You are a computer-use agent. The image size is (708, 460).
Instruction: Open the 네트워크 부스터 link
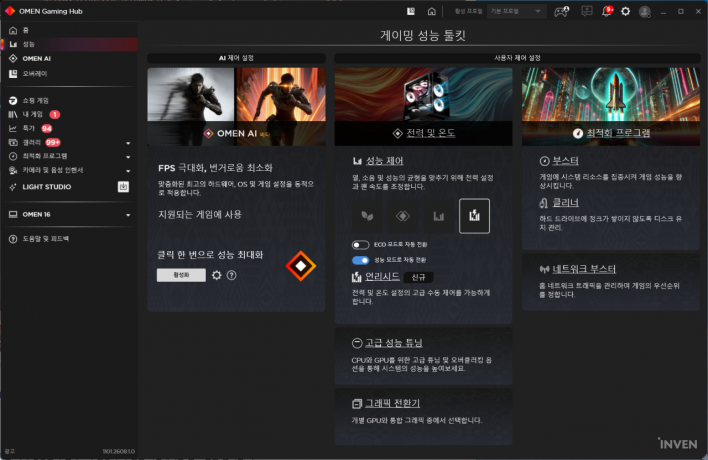(584, 269)
